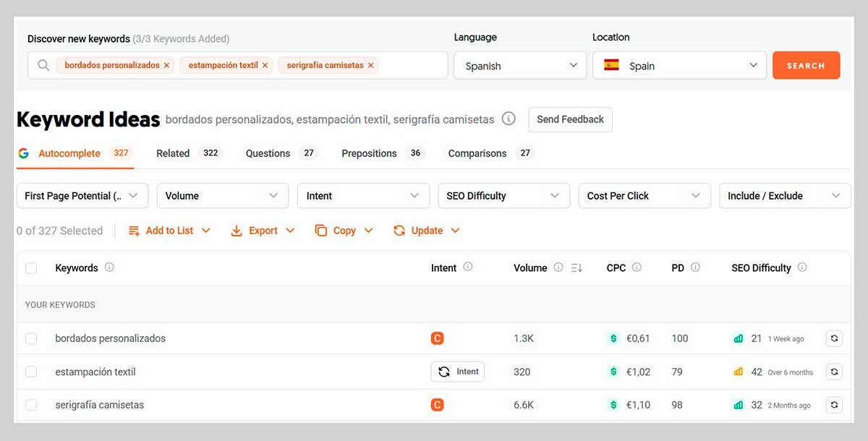Image resolution: width=868 pixels, height=441 pixels.
Task: Expand the Location dropdown showing Spain
Action: tap(679, 66)
